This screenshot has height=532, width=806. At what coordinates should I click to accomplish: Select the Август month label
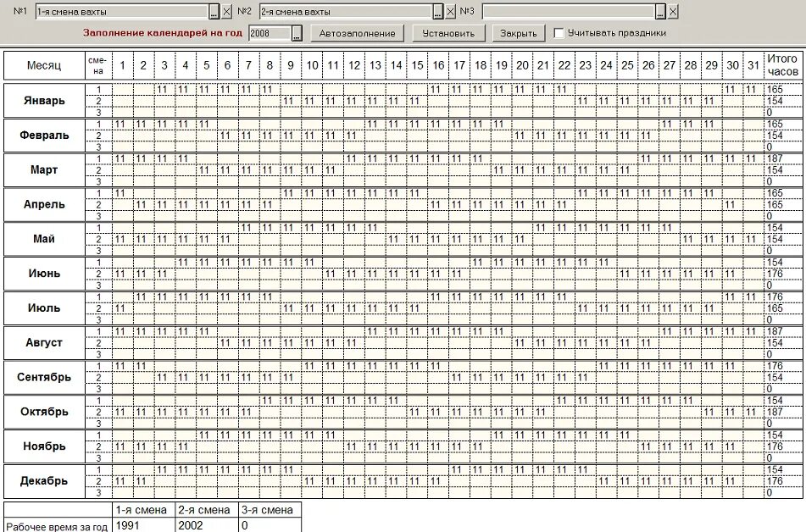click(44, 342)
